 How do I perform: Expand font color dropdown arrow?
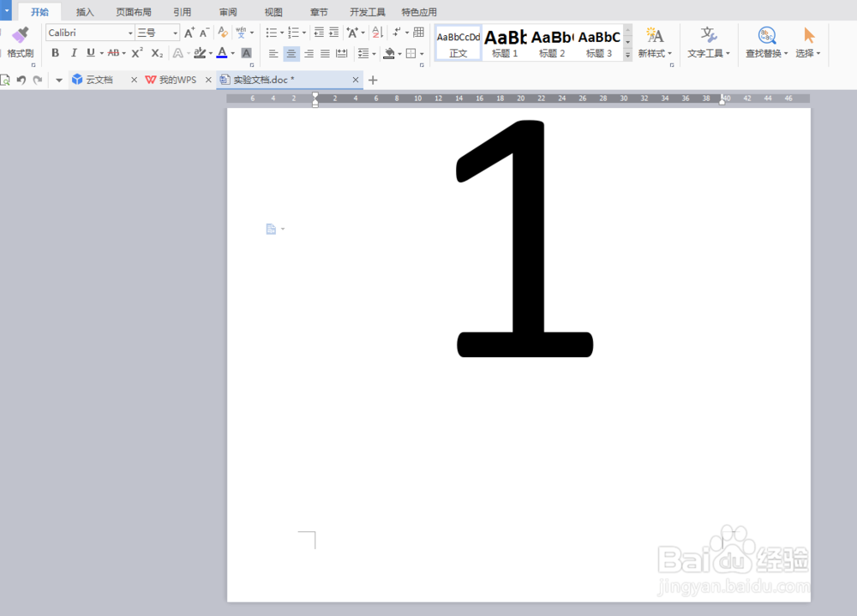232,54
